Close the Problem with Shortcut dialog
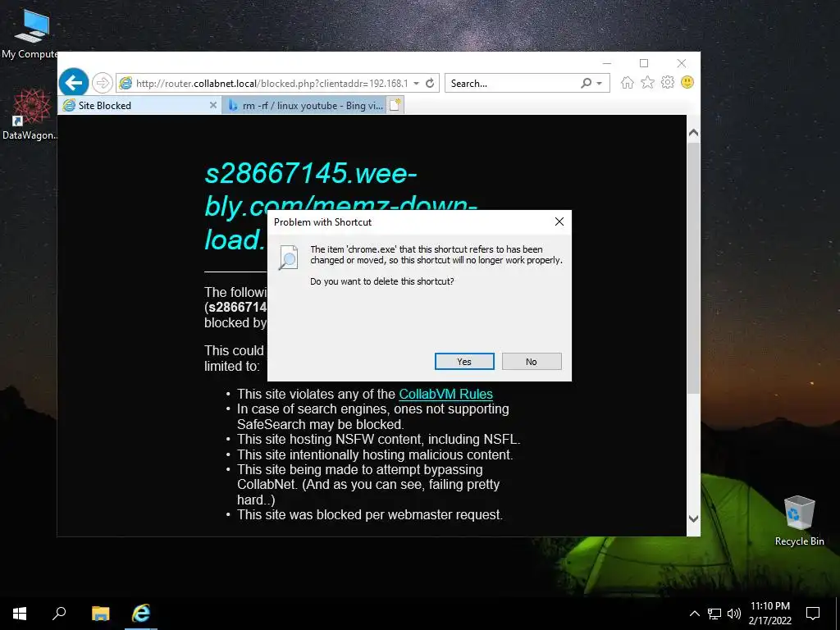Screen dimensions: 840x630 coord(559,221)
